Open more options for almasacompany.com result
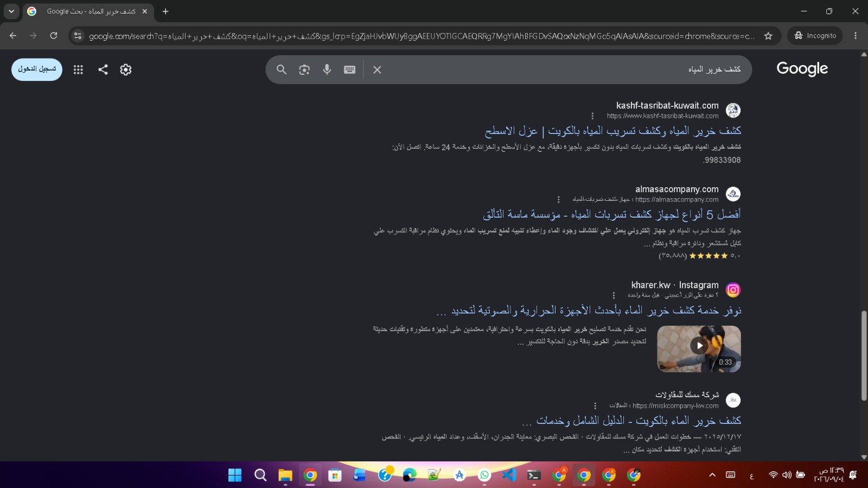This screenshot has height=488, width=868. click(x=558, y=199)
